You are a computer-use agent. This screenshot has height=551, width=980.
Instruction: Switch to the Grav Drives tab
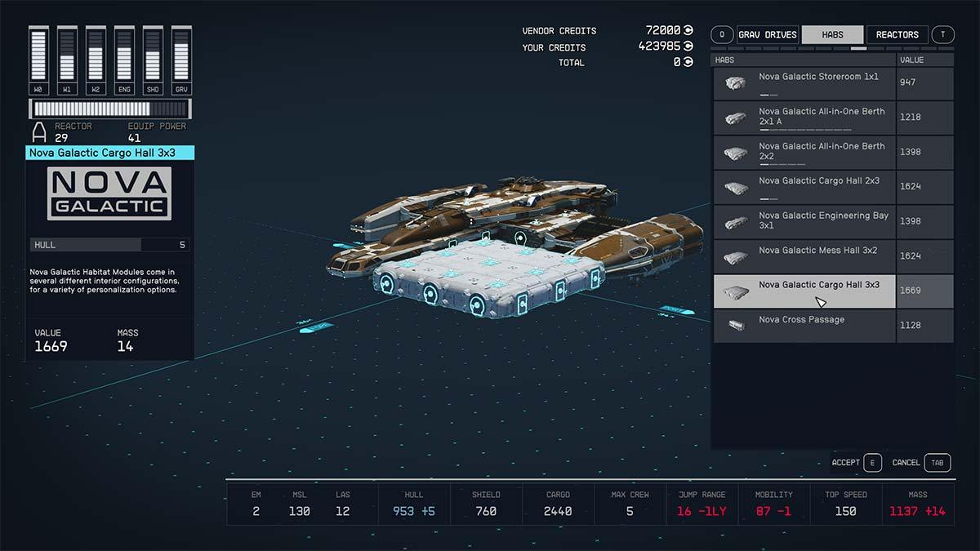pyautogui.click(x=767, y=34)
